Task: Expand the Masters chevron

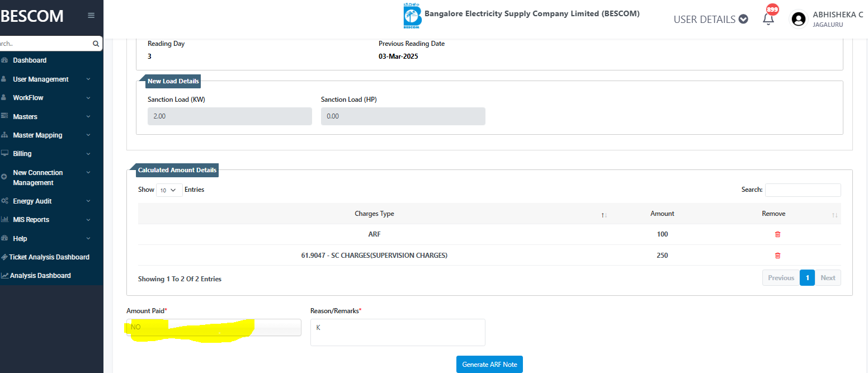Action: [88, 117]
